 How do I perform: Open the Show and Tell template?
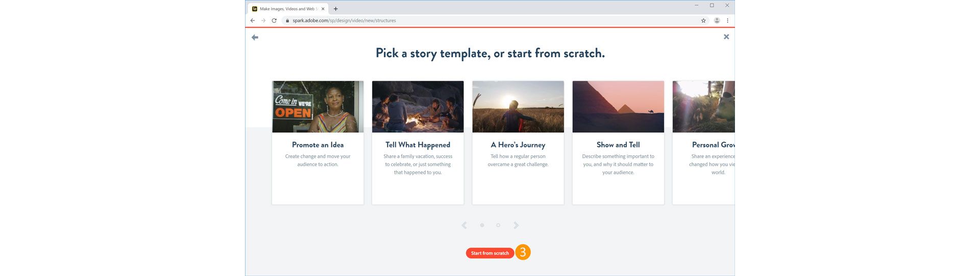pos(618,143)
